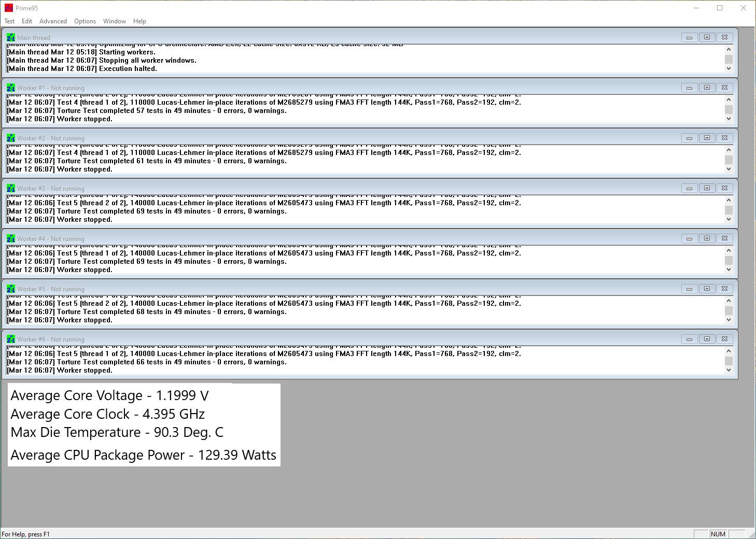Click the Worker #4 window icon
The width and height of the screenshot is (756, 539).
(x=11, y=238)
